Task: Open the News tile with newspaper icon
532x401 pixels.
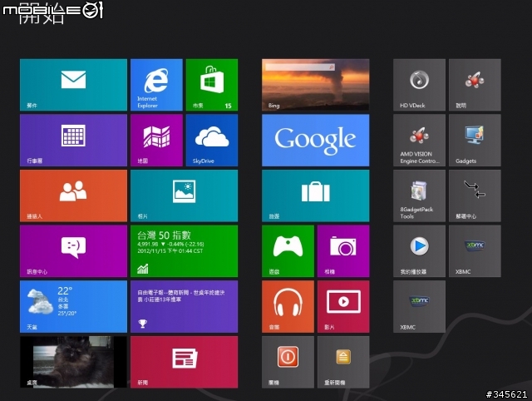Action: (185, 362)
